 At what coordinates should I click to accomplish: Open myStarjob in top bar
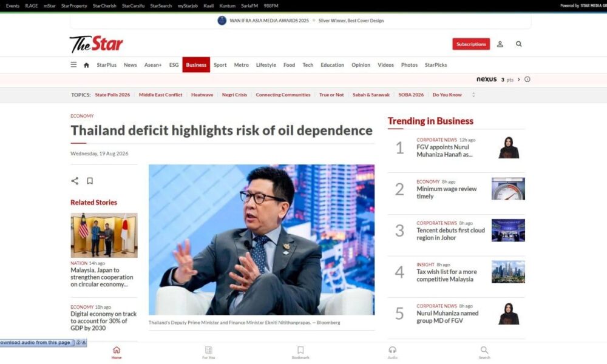pyautogui.click(x=188, y=6)
